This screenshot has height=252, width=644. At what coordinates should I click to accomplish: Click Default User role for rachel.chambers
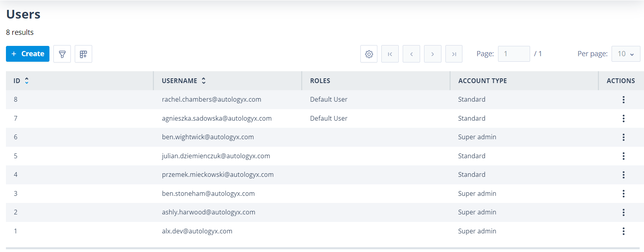tap(329, 99)
